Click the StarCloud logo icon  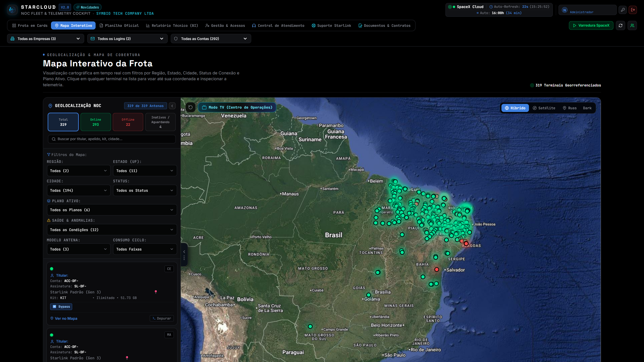[12, 10]
